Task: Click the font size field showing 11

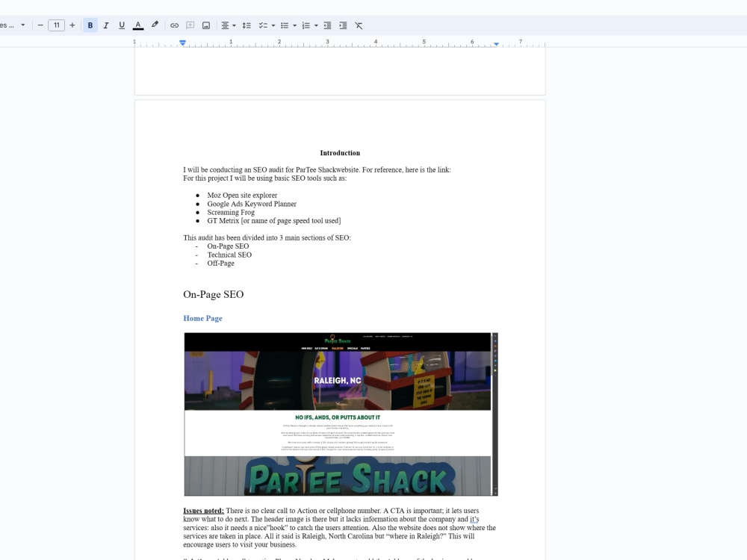Action: tap(56, 25)
